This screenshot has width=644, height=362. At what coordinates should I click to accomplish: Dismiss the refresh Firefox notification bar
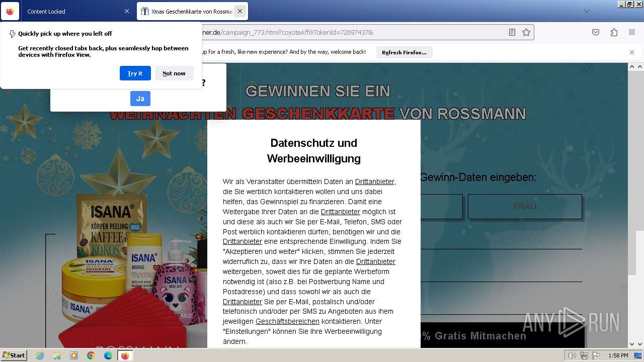632,52
